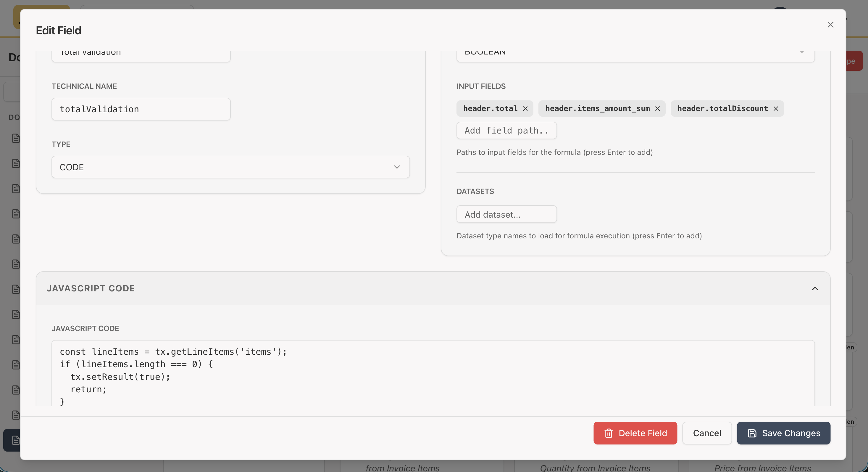Collapse the JavaScript Code section chevron
The image size is (868, 472).
click(815, 289)
